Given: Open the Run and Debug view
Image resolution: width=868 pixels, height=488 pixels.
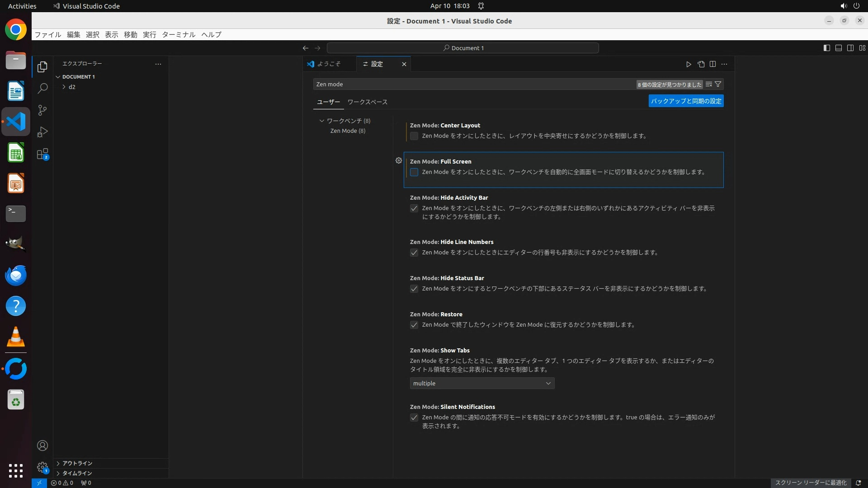Looking at the screenshot, I should coord(42,132).
